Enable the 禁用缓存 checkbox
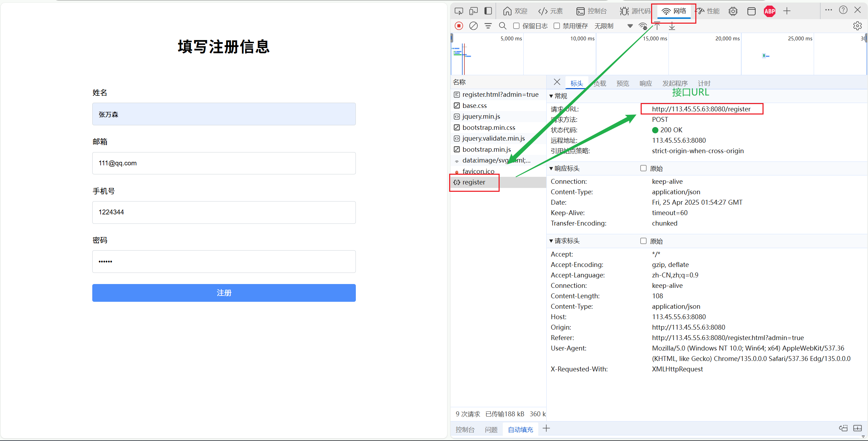This screenshot has height=441, width=868. point(557,26)
